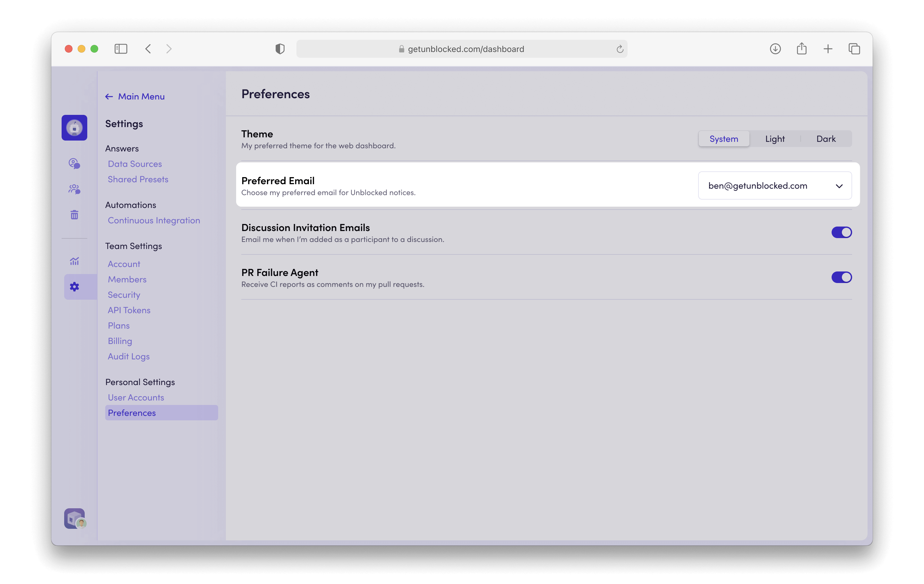The width and height of the screenshot is (924, 584).
Task: Click the settings gear sidebar icon
Action: point(74,287)
